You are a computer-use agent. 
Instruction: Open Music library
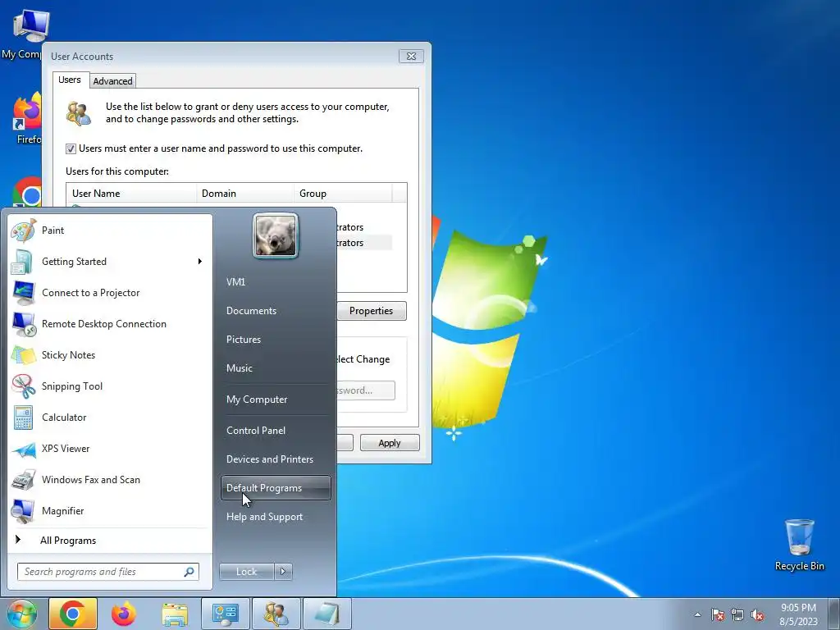tap(276, 368)
